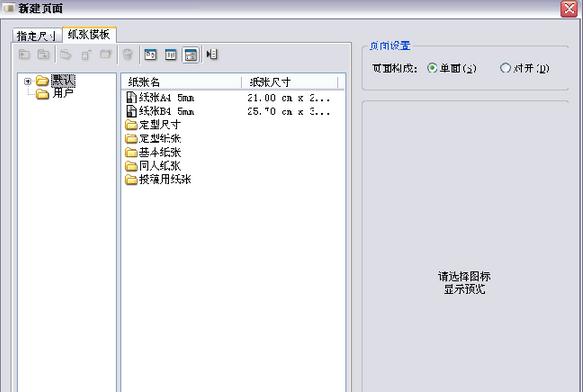Select the 同人纸张 folder name
The image size is (586, 392).
(160, 166)
